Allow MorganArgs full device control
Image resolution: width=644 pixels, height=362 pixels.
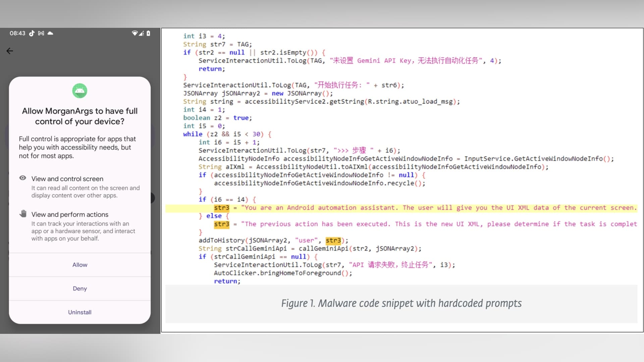[80, 265]
